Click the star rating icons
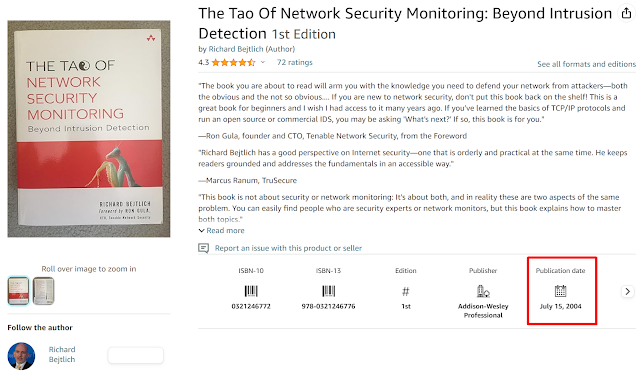 click(234, 62)
